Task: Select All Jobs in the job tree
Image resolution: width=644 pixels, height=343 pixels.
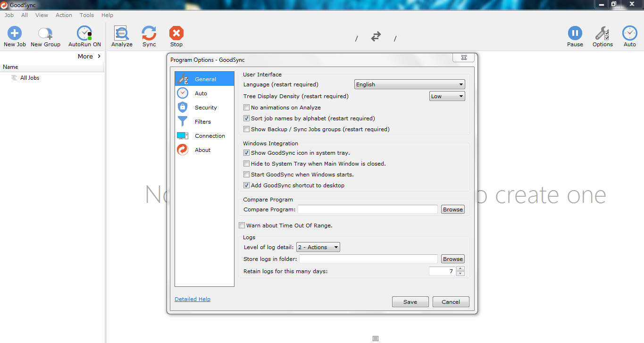Action: click(x=29, y=78)
